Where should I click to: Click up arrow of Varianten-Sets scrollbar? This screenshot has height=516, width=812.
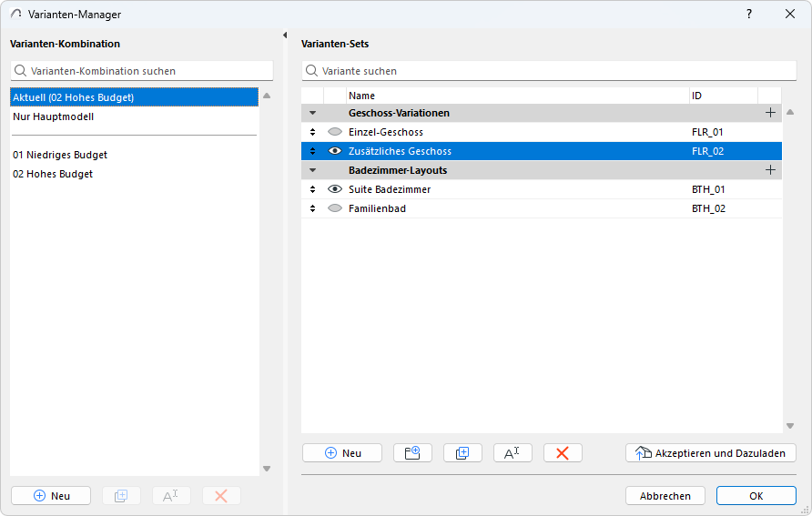pyautogui.click(x=790, y=112)
